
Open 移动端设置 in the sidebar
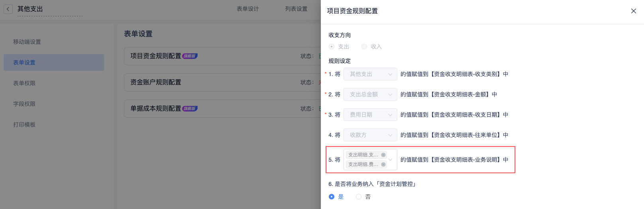tap(27, 42)
